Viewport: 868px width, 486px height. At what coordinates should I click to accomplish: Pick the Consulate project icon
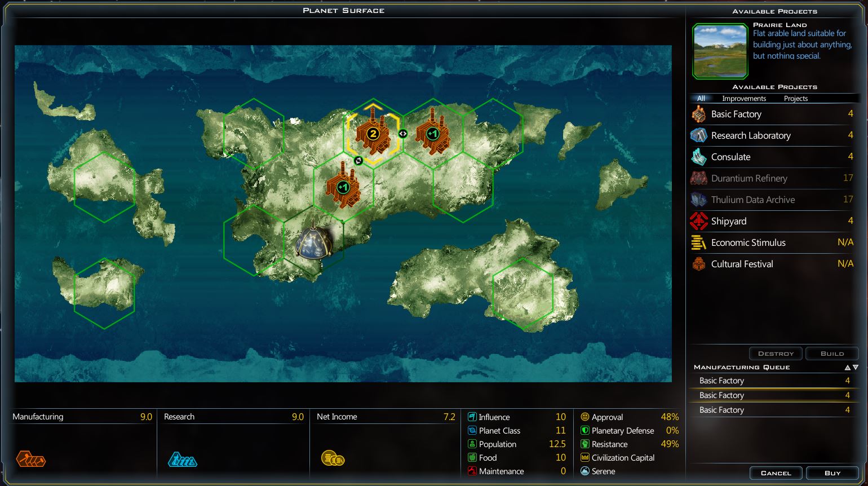coord(699,157)
